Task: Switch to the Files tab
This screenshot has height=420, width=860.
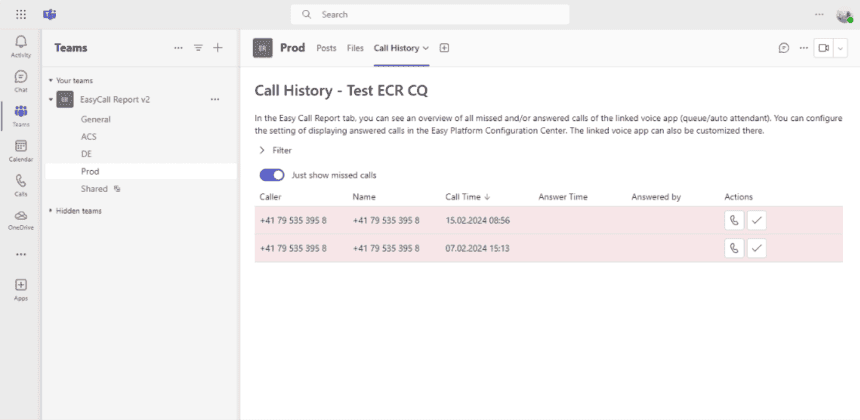Action: 355,48
